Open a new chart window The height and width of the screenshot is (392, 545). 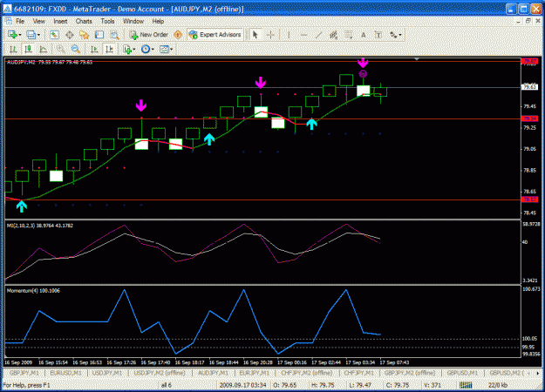click(12, 35)
